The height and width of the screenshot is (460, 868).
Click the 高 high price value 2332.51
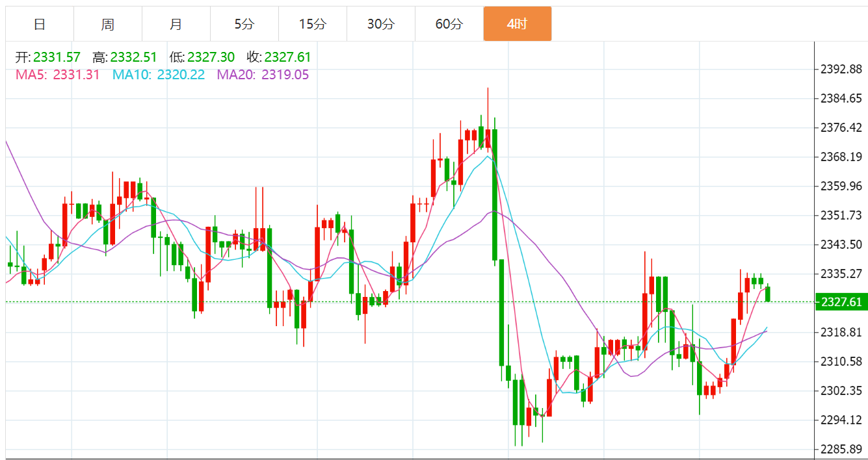[x=133, y=57]
